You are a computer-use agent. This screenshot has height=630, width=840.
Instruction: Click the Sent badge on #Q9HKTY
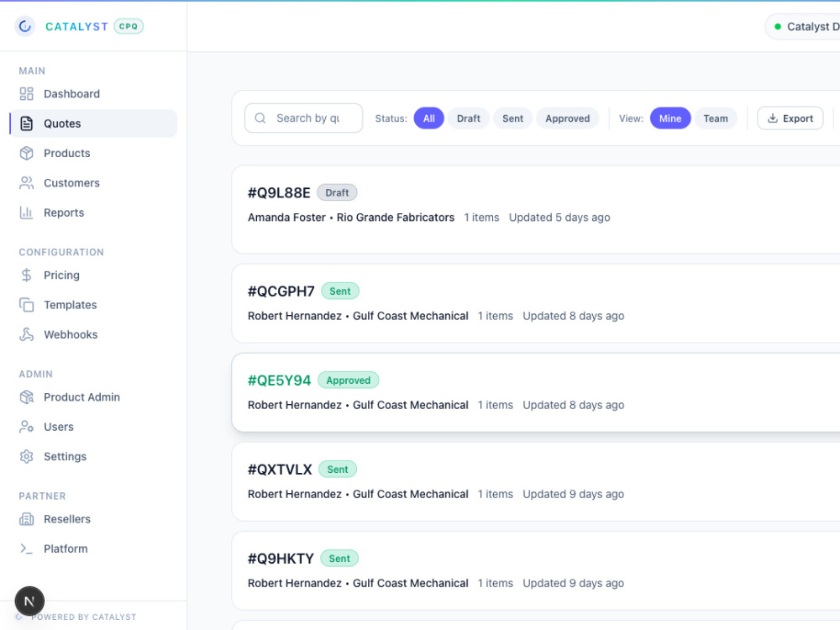point(339,559)
